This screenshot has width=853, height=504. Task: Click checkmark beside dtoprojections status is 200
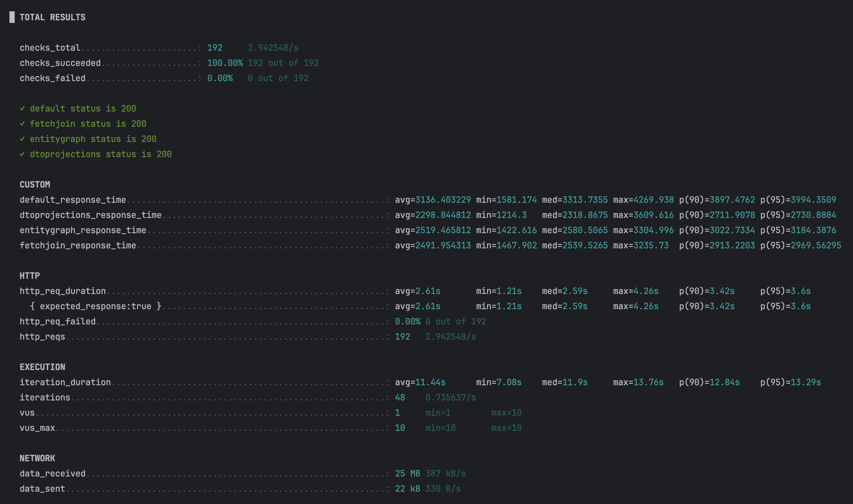pyautogui.click(x=22, y=154)
